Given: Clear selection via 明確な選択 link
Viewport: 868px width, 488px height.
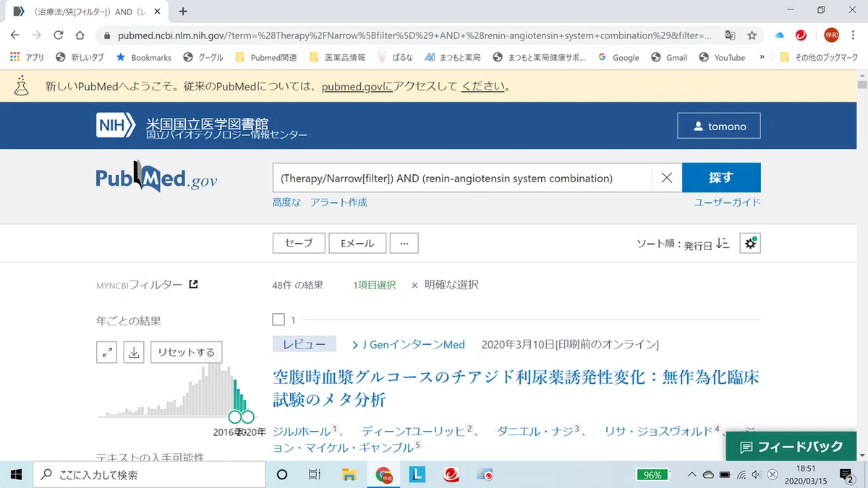Looking at the screenshot, I should tap(445, 285).
